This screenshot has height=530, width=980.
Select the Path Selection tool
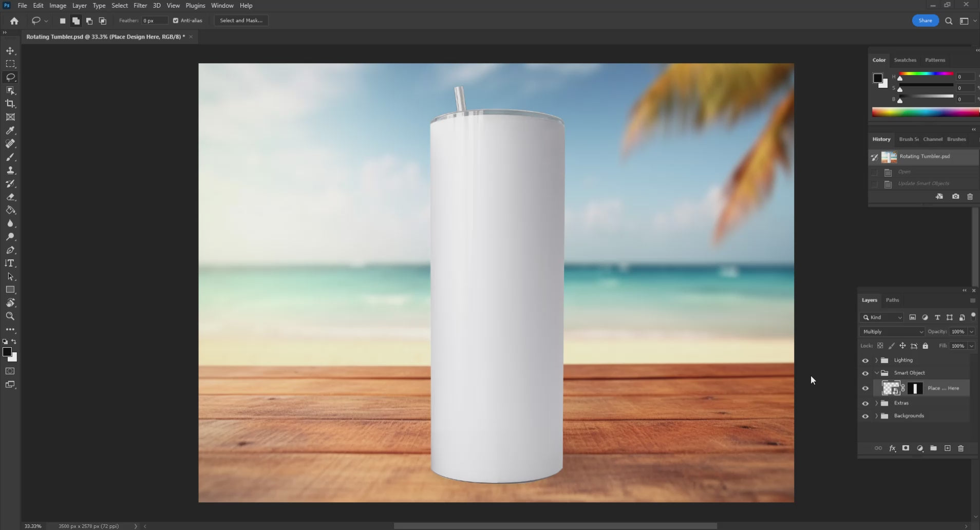click(10, 277)
